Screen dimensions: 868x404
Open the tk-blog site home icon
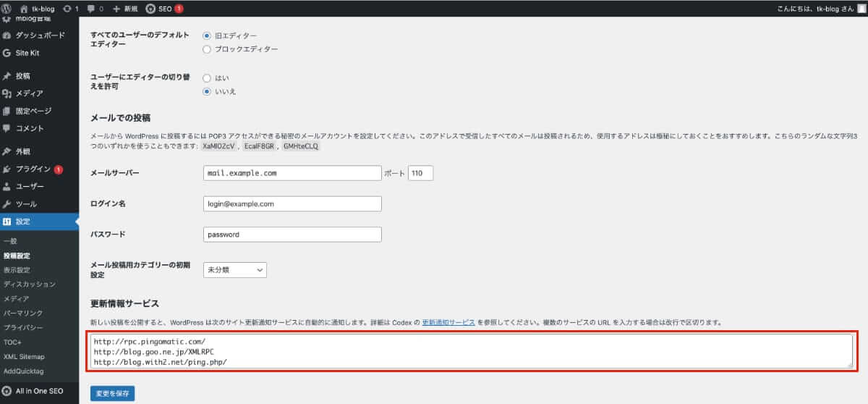pos(24,9)
